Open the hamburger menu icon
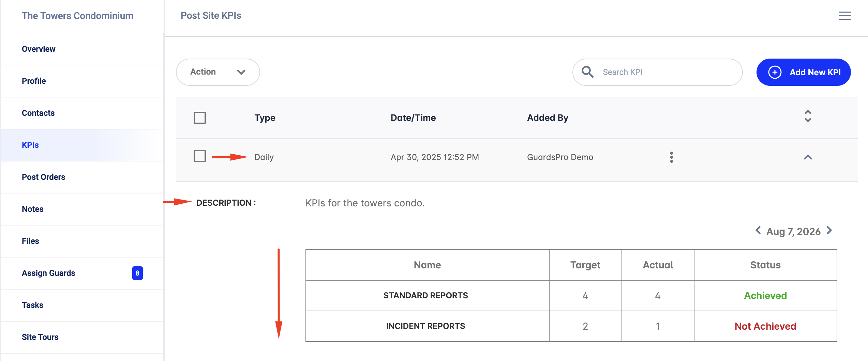868x361 pixels. click(844, 16)
